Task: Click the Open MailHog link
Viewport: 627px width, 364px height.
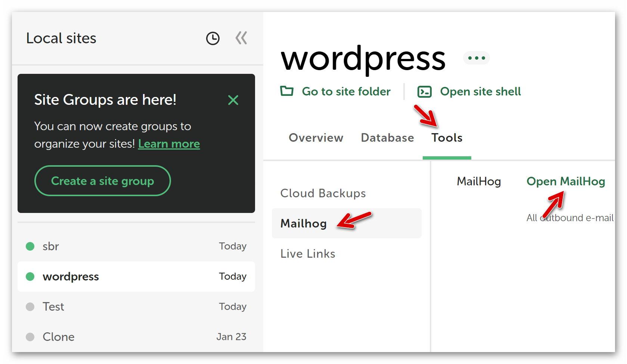Action: [x=565, y=181]
